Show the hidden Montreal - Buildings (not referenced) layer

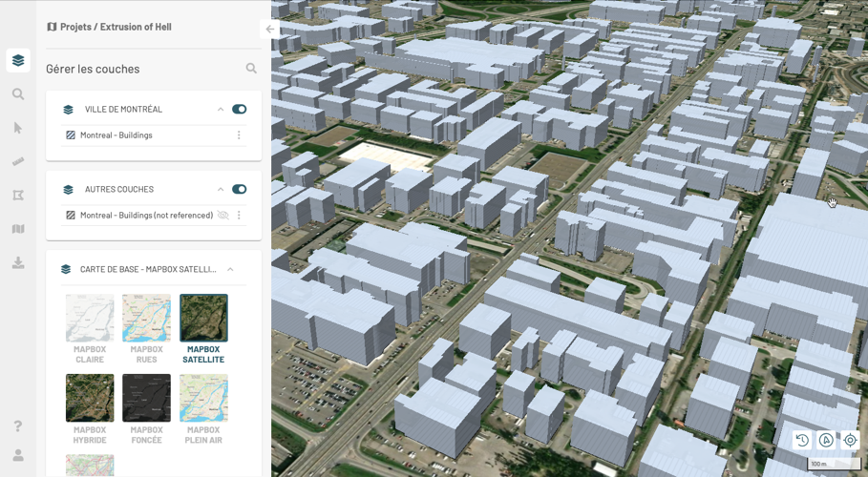222,216
